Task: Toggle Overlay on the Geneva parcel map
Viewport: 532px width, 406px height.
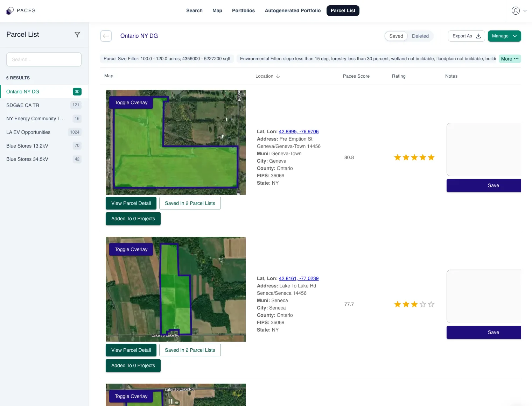Action: 131,103
